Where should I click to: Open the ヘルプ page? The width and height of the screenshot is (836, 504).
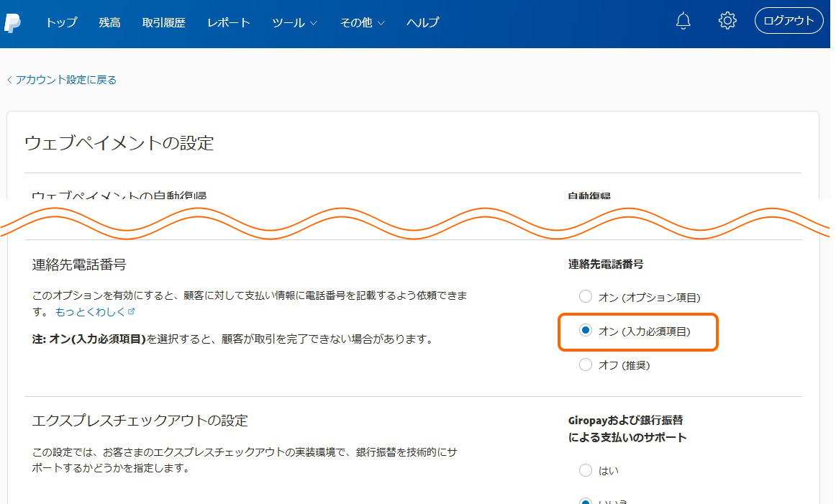(422, 22)
